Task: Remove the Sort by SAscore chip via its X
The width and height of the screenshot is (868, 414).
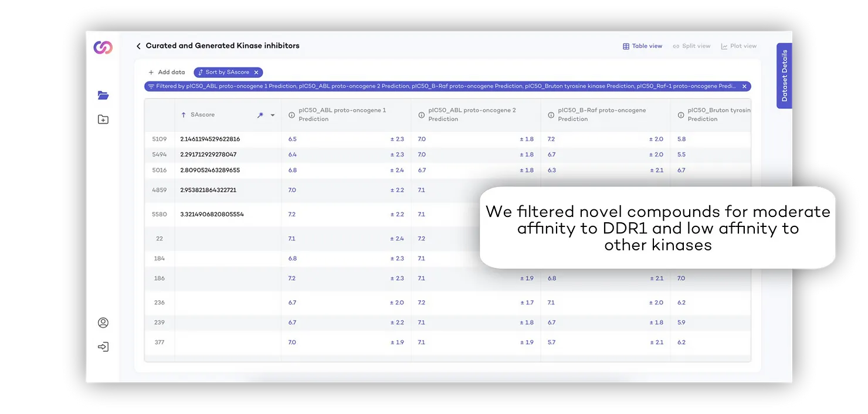Action: (x=256, y=72)
